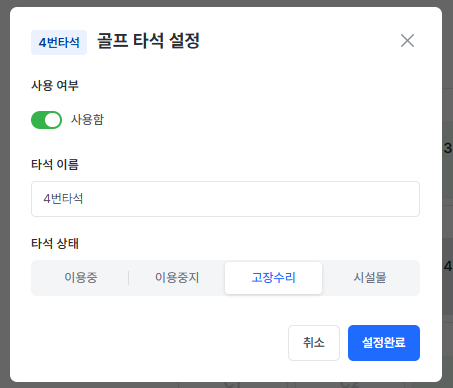Screen dimensions: 453x388
Task: Cancel with the 취소 button
Action: pyautogui.click(x=314, y=343)
